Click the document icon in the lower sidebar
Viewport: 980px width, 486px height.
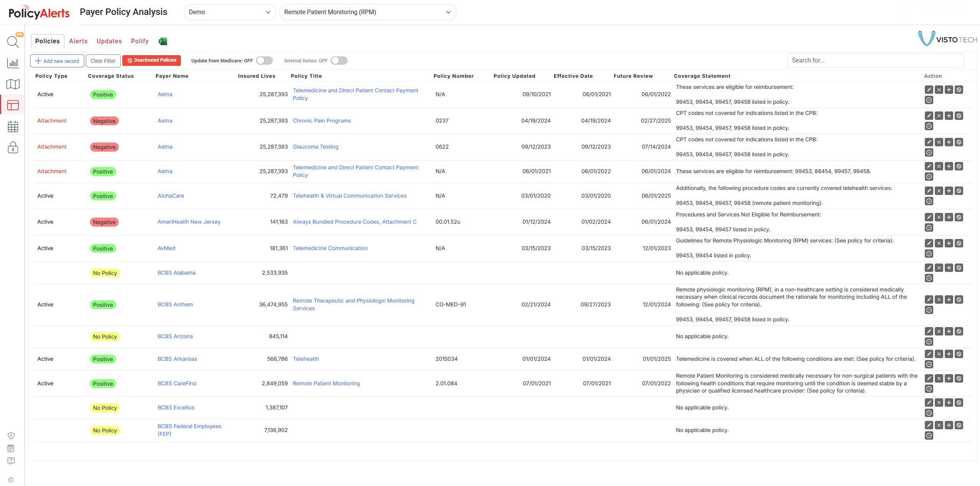pyautogui.click(x=11, y=448)
